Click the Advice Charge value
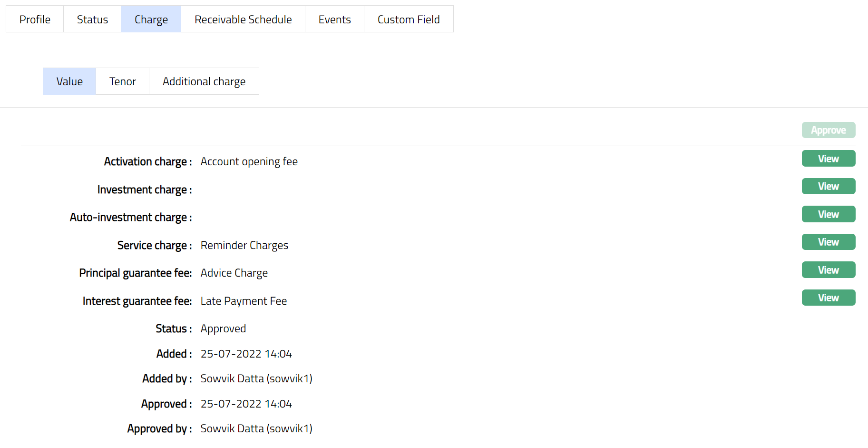The image size is (868, 448). [x=234, y=273]
